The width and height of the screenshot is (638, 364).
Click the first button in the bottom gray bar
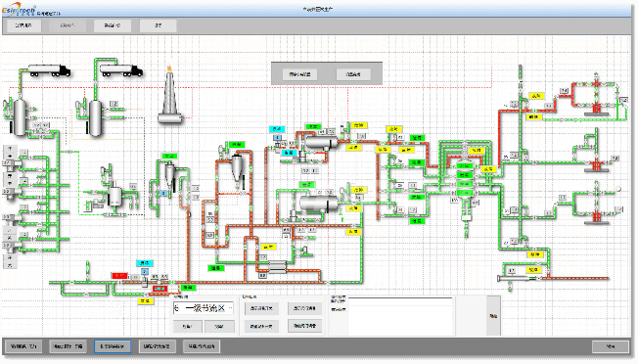tap(23, 346)
